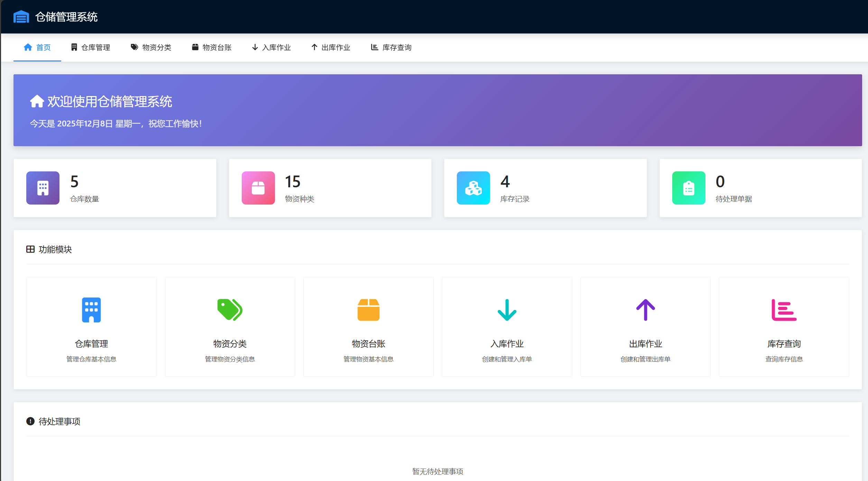
Task: Click the green tags icon for 物资分类
Action: click(x=230, y=310)
